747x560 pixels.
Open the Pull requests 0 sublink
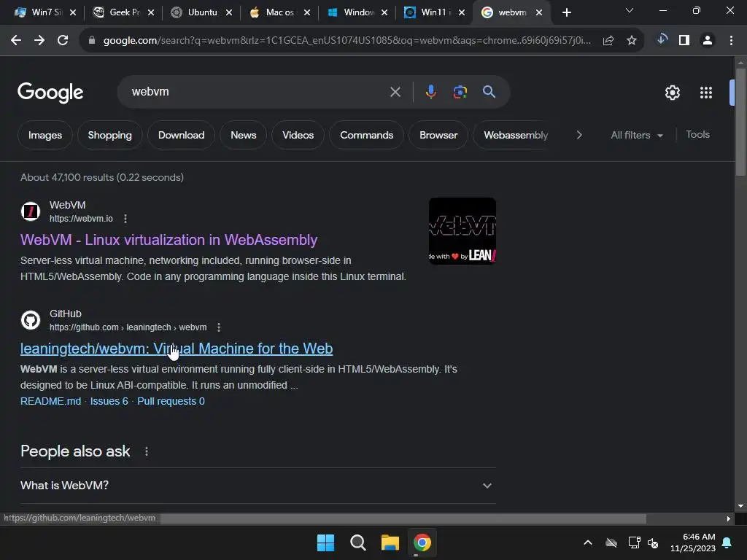click(171, 402)
